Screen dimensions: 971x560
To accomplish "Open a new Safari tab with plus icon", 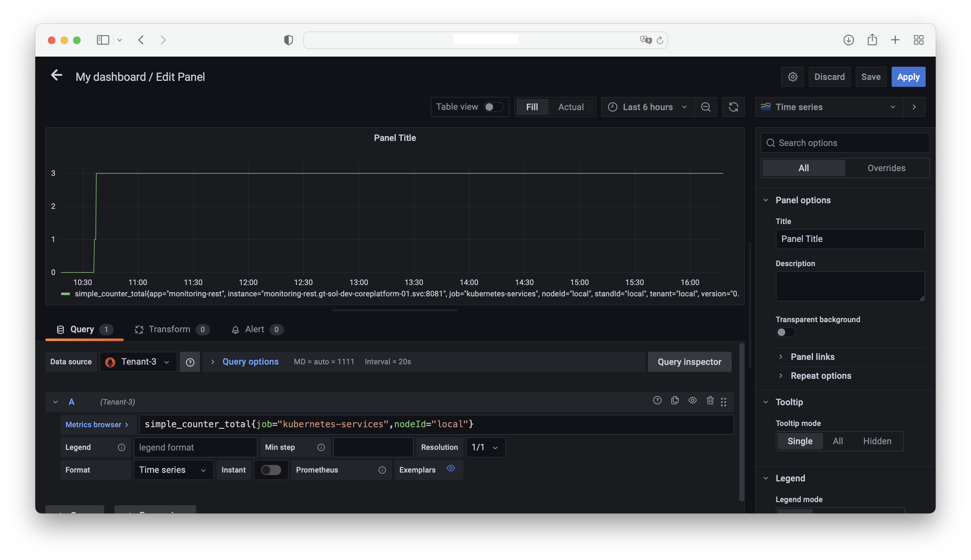I will tap(895, 40).
